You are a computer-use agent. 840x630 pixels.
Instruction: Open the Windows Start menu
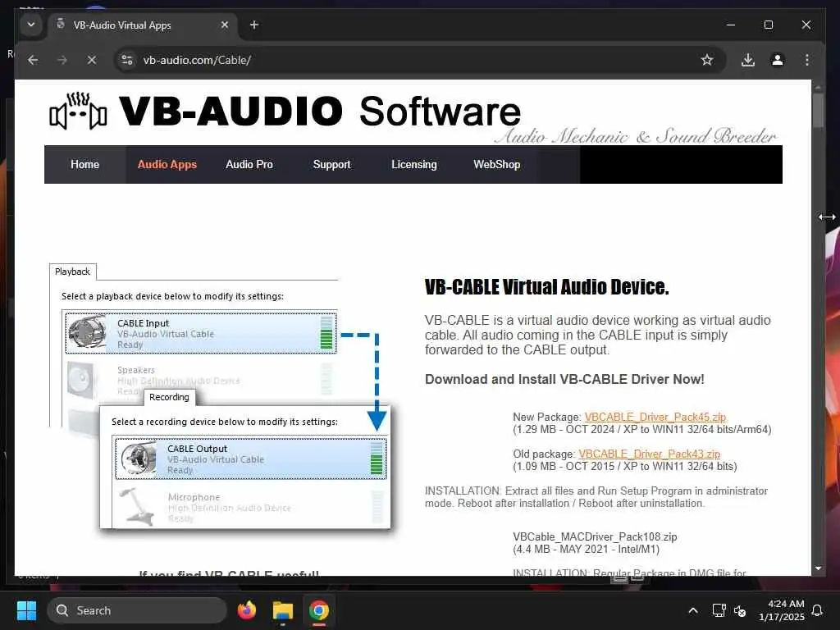tap(26, 610)
